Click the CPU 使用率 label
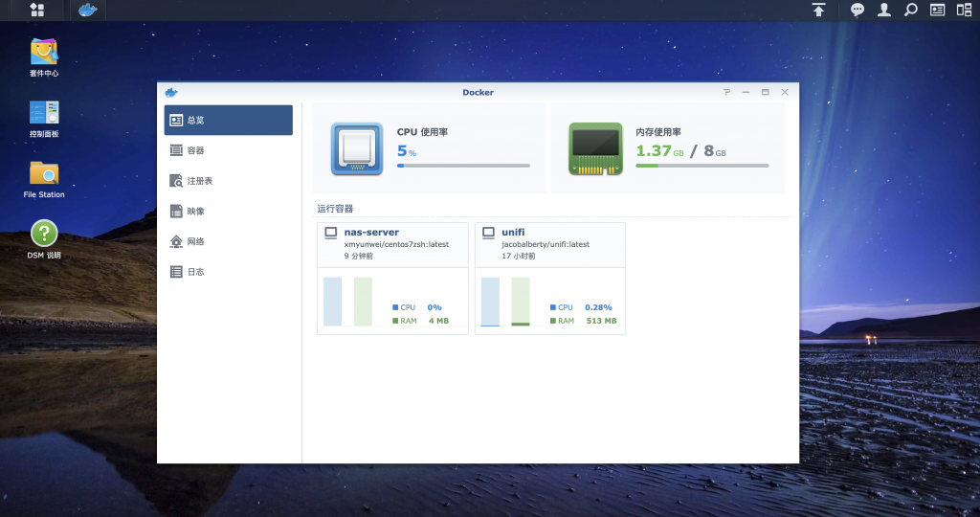 422,132
